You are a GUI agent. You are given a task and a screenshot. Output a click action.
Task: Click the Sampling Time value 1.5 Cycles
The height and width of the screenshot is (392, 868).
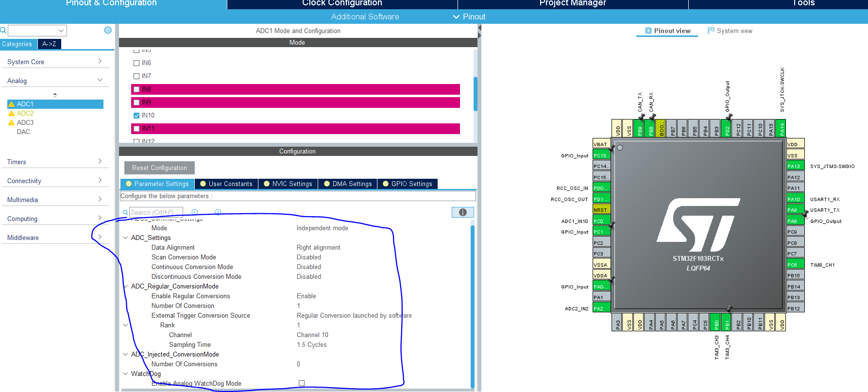coord(311,344)
